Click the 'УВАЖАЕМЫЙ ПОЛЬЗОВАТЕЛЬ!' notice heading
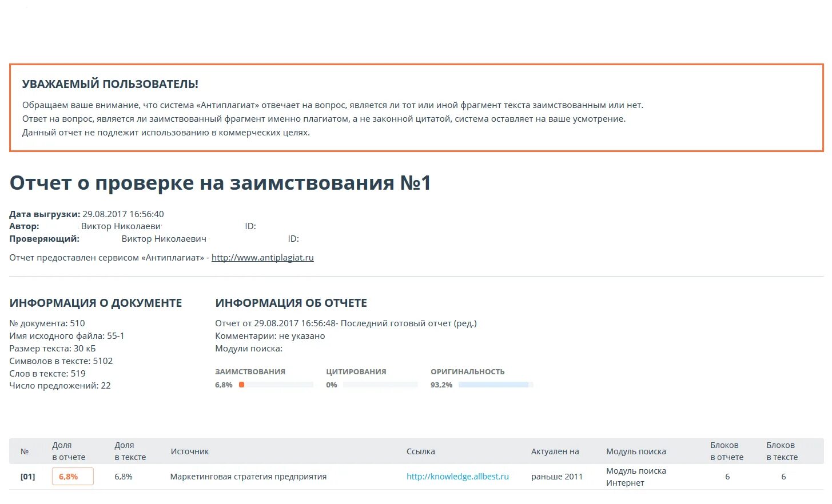Screen dimensions: 832x504 (110, 84)
